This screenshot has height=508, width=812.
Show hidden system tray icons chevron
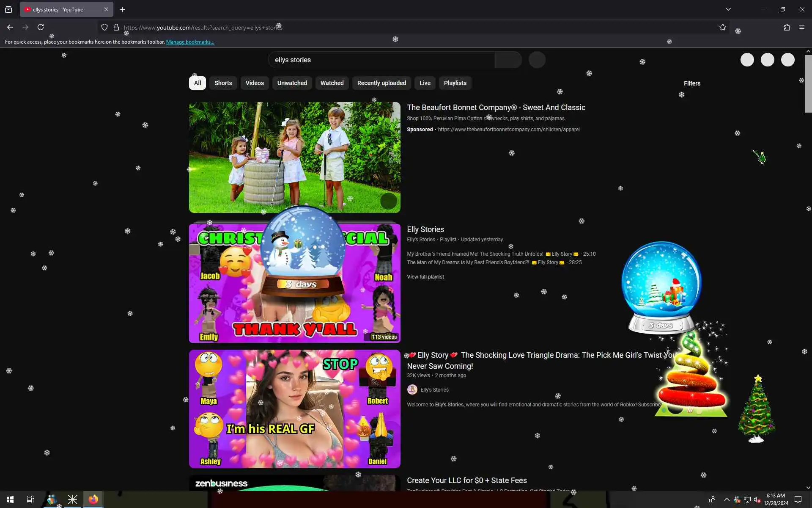tap(727, 500)
